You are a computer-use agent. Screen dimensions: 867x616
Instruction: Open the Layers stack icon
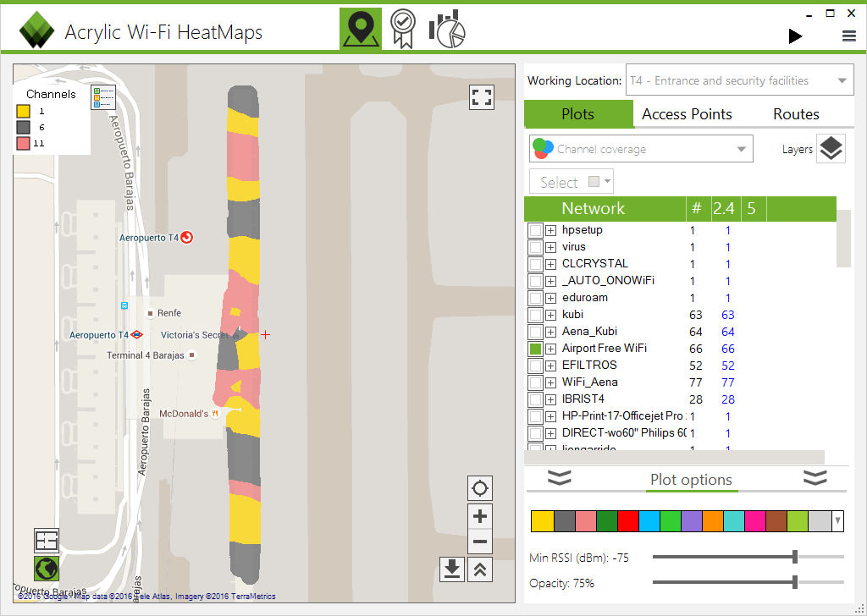click(x=831, y=149)
